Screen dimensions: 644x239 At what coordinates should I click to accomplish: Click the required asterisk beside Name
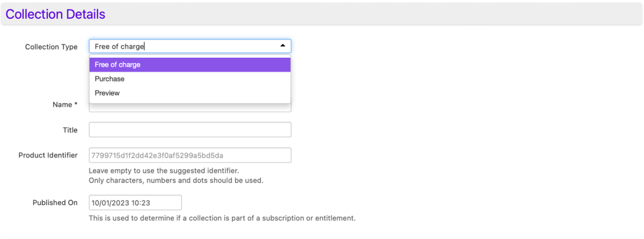click(x=76, y=104)
